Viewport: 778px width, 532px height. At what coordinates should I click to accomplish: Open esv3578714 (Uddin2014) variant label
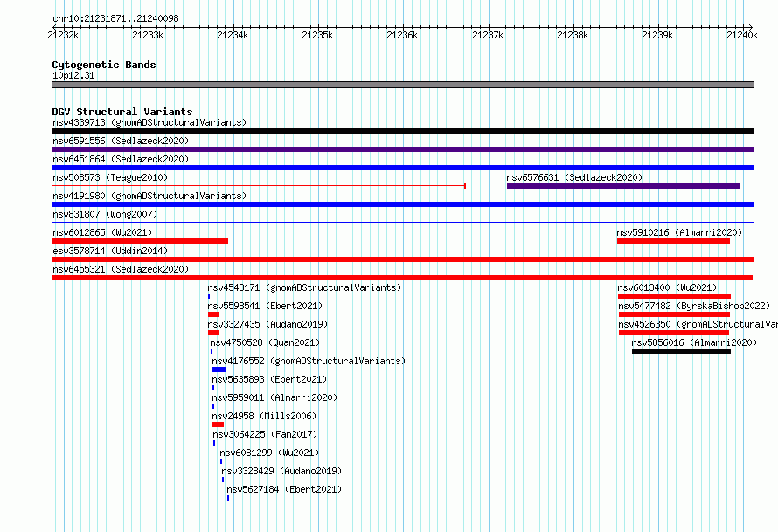(x=110, y=251)
